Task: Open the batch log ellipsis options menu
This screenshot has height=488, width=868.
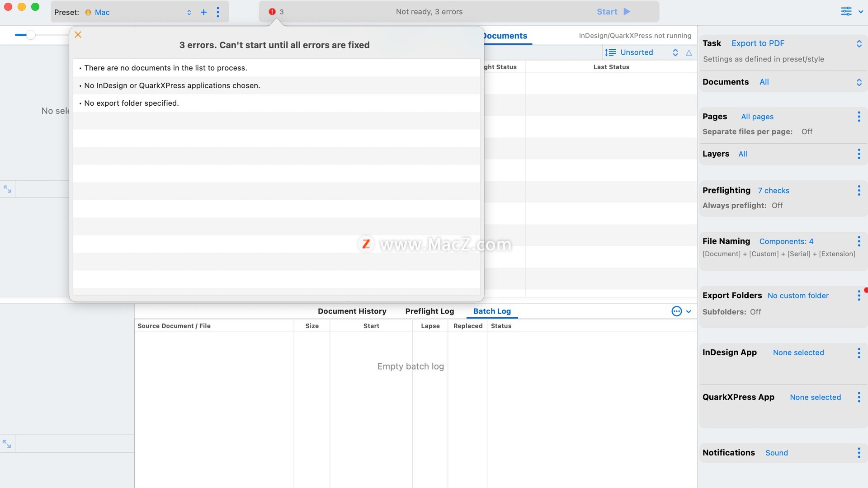Action: 677,311
